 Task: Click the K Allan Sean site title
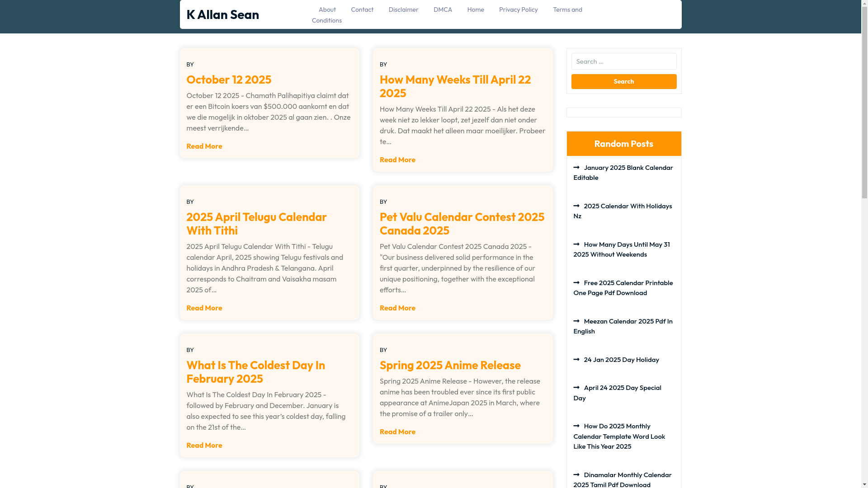222,14
